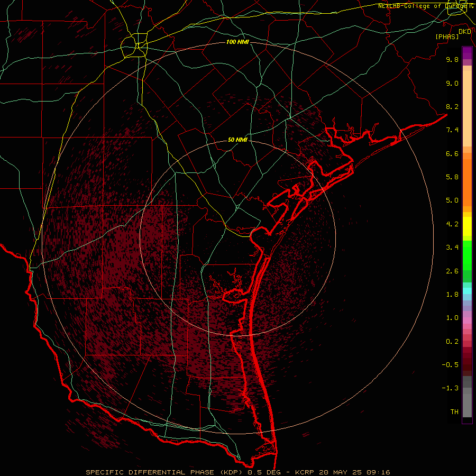Click the 5.0 scale value
This screenshot has width=476, height=476.
452,200
